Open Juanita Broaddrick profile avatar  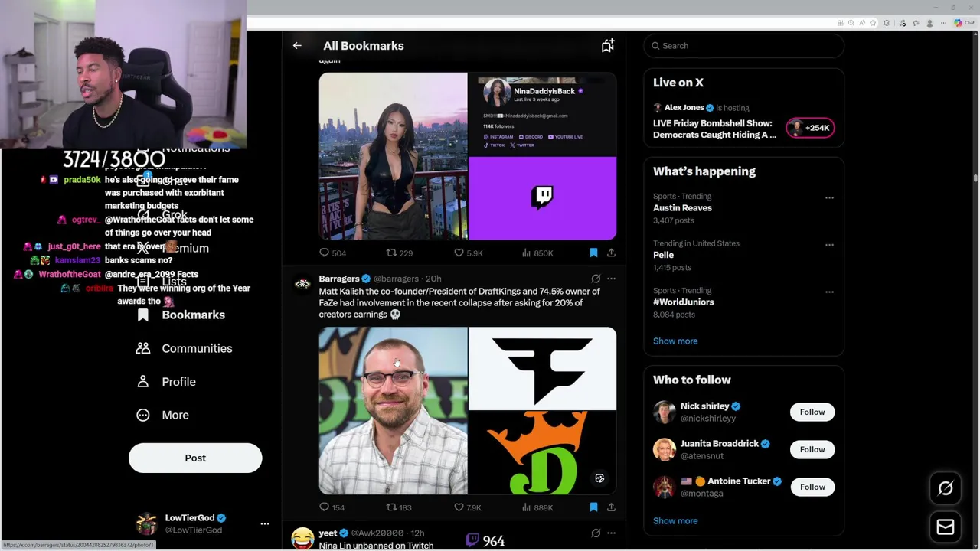pos(664,449)
